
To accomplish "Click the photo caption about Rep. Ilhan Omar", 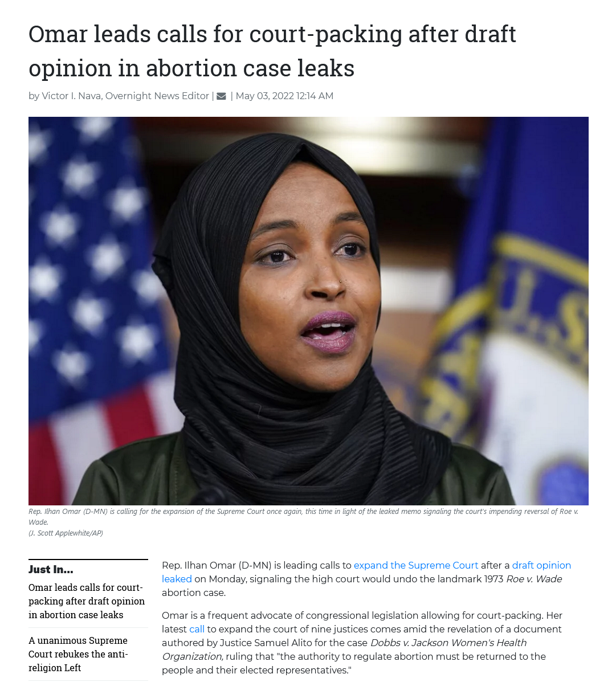I will pyautogui.click(x=303, y=516).
